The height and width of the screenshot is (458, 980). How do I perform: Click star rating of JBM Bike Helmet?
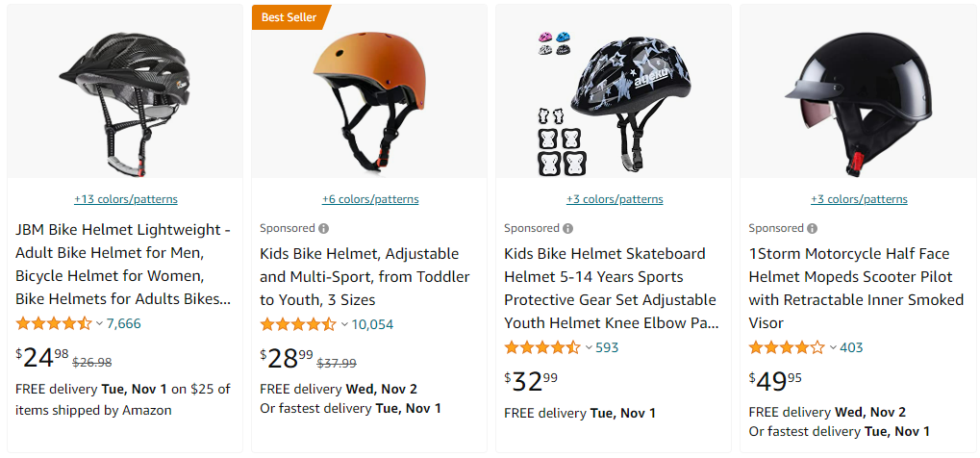coord(54,323)
